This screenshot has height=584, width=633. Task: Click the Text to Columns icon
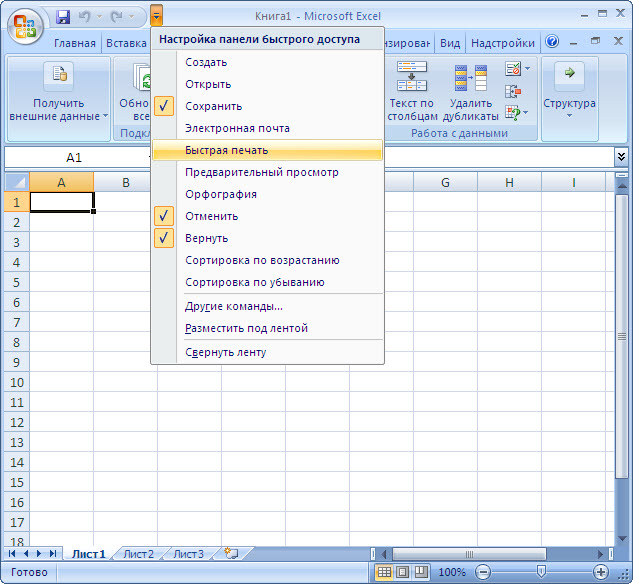pyautogui.click(x=411, y=75)
